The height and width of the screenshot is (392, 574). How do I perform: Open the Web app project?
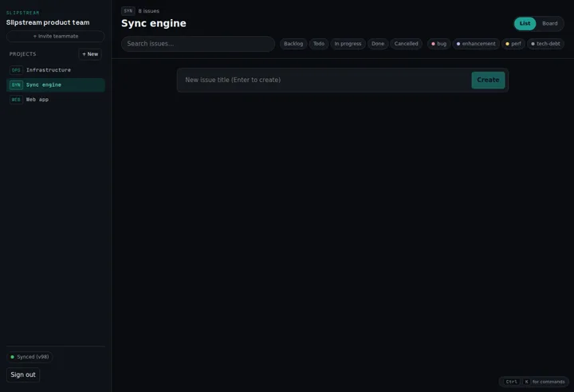(56, 100)
